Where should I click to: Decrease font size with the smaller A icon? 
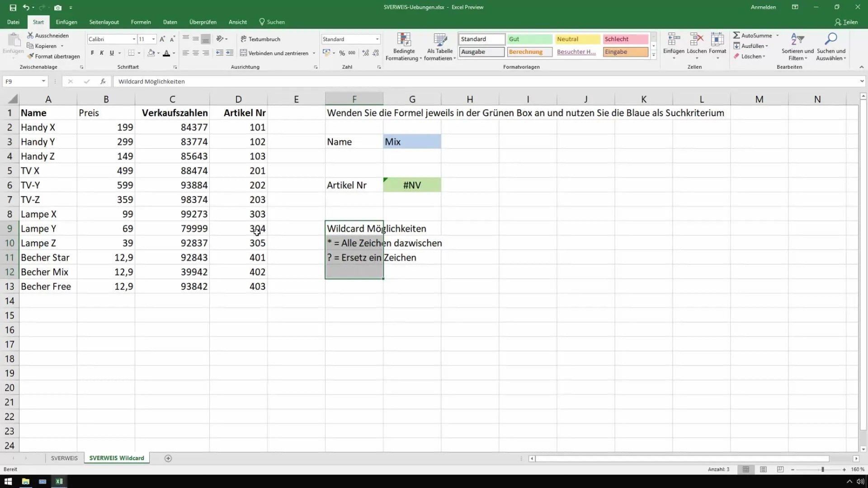tap(172, 39)
